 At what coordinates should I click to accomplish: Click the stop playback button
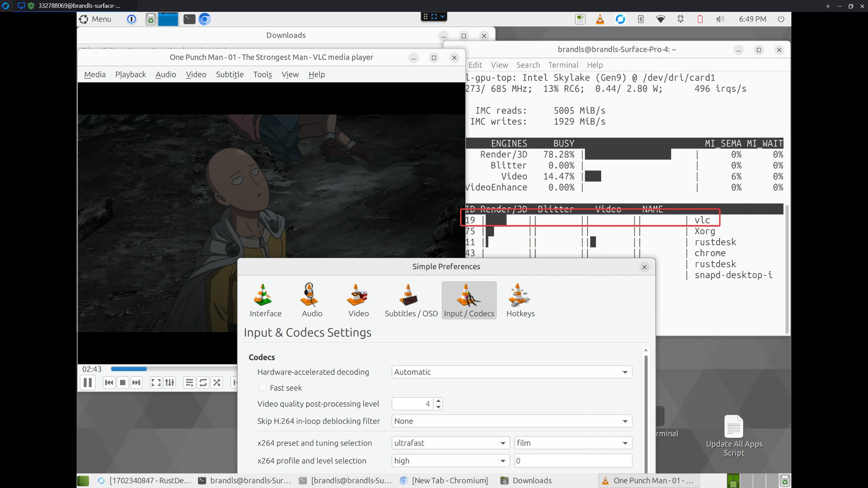pos(123,383)
